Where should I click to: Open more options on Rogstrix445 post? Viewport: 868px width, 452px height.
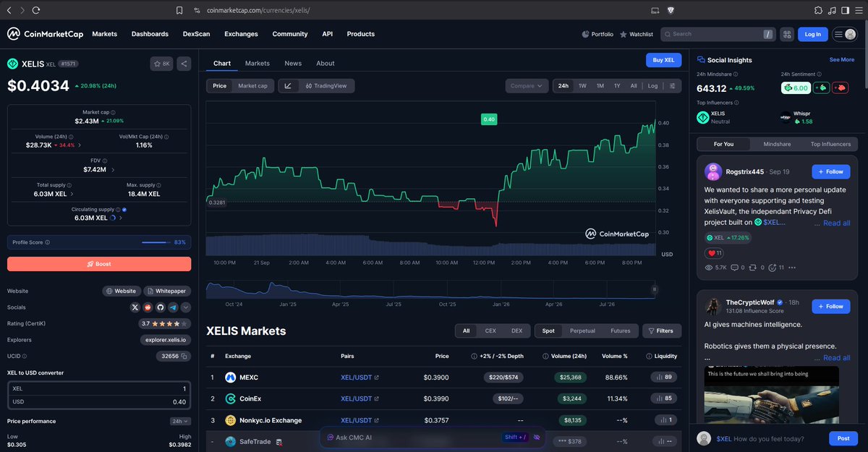tap(792, 268)
